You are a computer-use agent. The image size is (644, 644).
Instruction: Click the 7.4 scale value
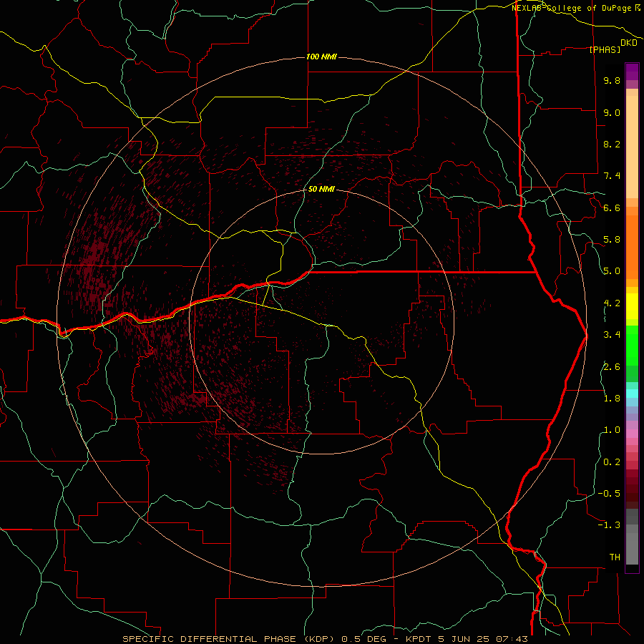[612, 176]
